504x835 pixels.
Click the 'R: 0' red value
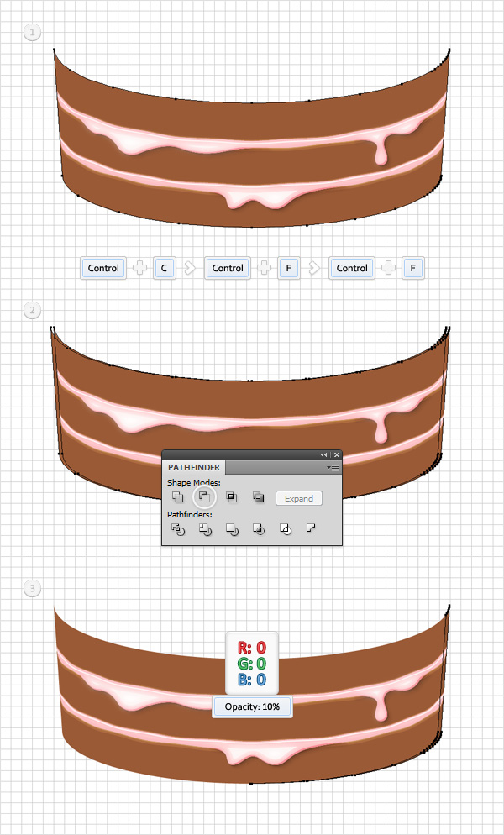tap(252, 648)
